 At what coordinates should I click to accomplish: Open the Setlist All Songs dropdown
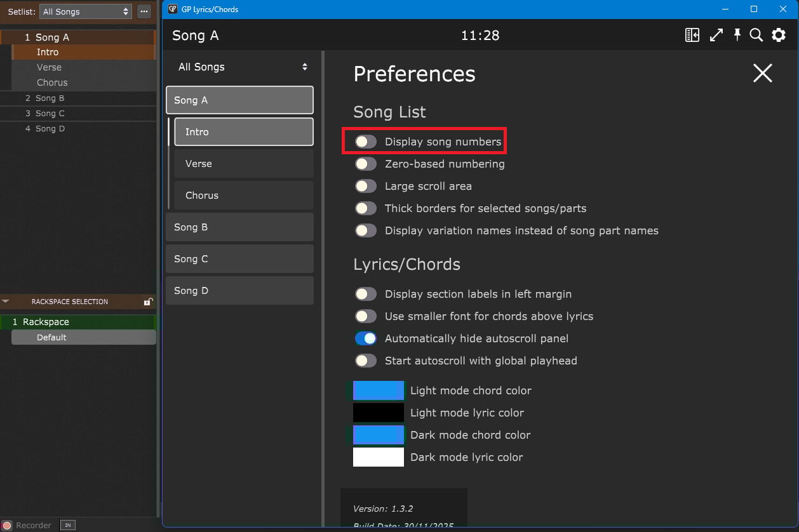[x=85, y=11]
